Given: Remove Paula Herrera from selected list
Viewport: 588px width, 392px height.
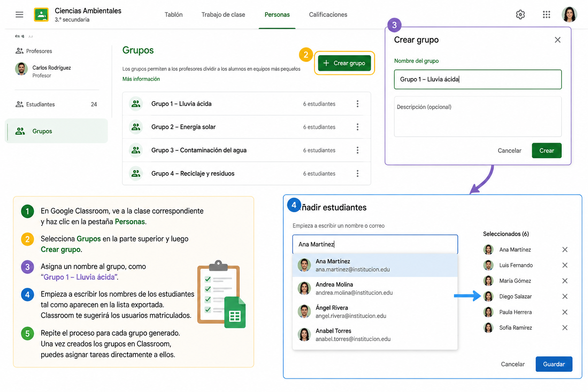Looking at the screenshot, I should tap(565, 312).
